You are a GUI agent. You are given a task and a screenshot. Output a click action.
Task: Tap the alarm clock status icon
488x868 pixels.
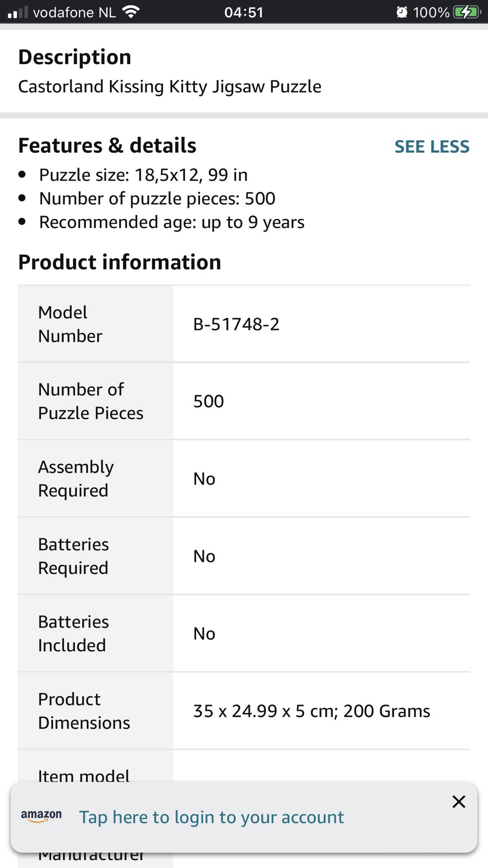pyautogui.click(x=402, y=12)
